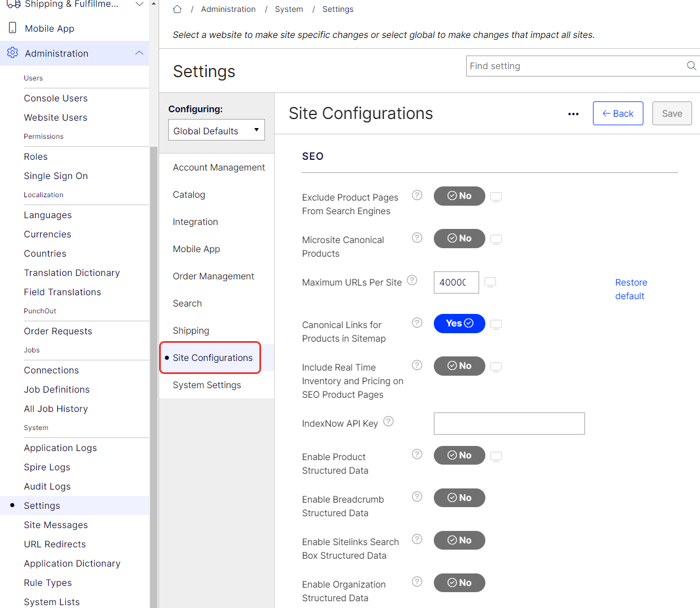Click the Maximum URLs Per Site field
Screen dimensions: 700x608
coord(456,282)
